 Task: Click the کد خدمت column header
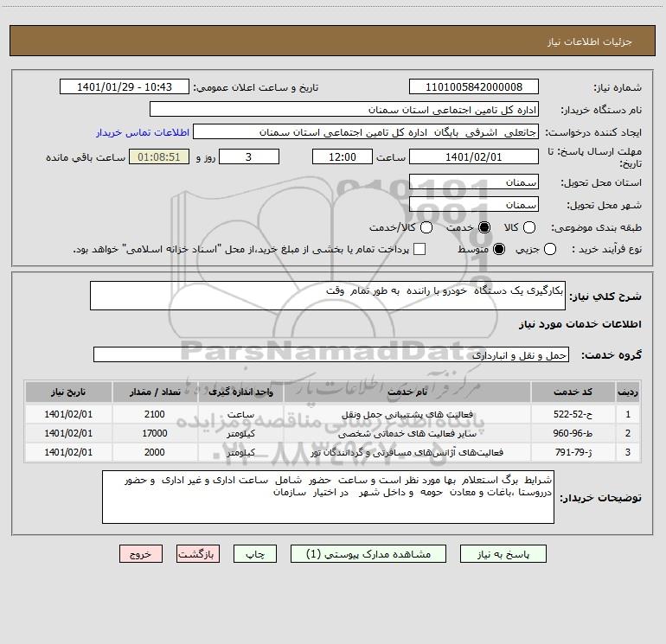[573, 392]
